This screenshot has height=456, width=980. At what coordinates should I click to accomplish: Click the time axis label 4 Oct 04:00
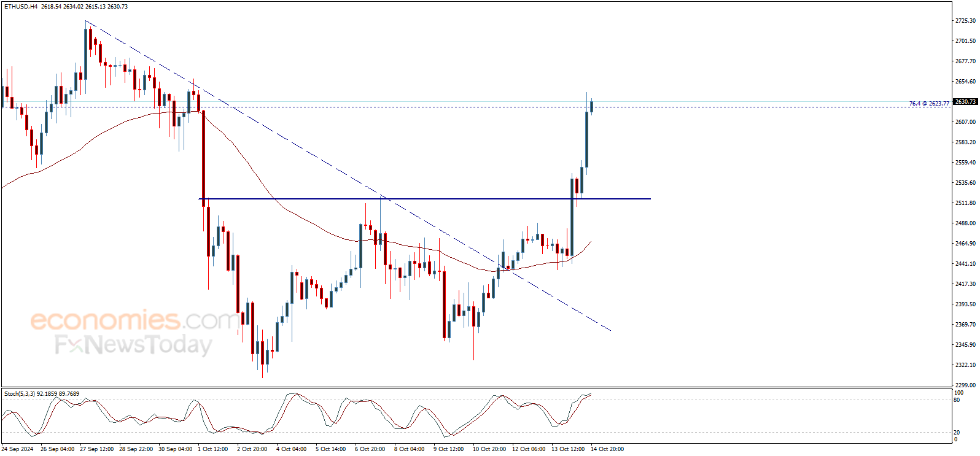[291, 449]
